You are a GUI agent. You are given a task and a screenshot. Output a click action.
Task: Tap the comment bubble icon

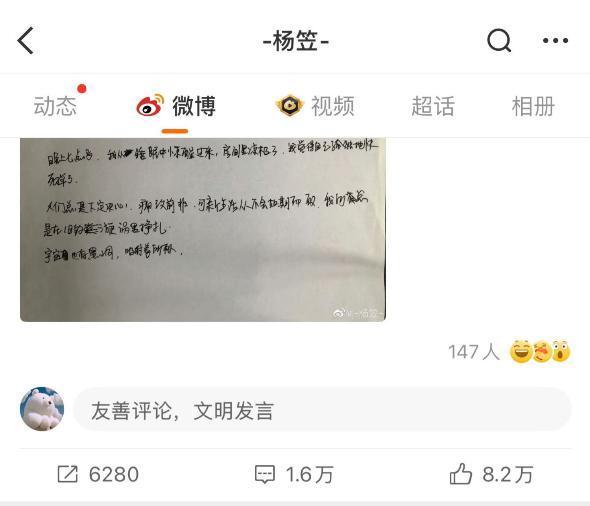[x=265, y=474]
